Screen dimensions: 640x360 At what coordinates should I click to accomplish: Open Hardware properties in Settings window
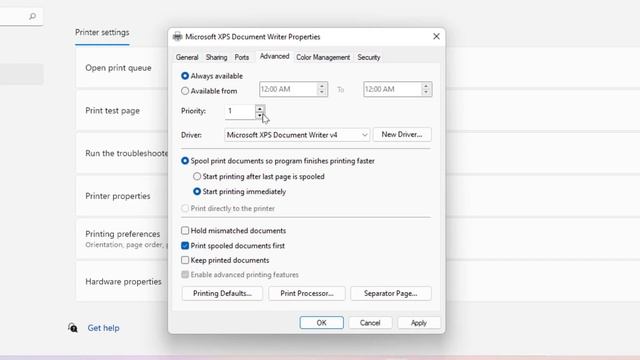[x=123, y=282]
